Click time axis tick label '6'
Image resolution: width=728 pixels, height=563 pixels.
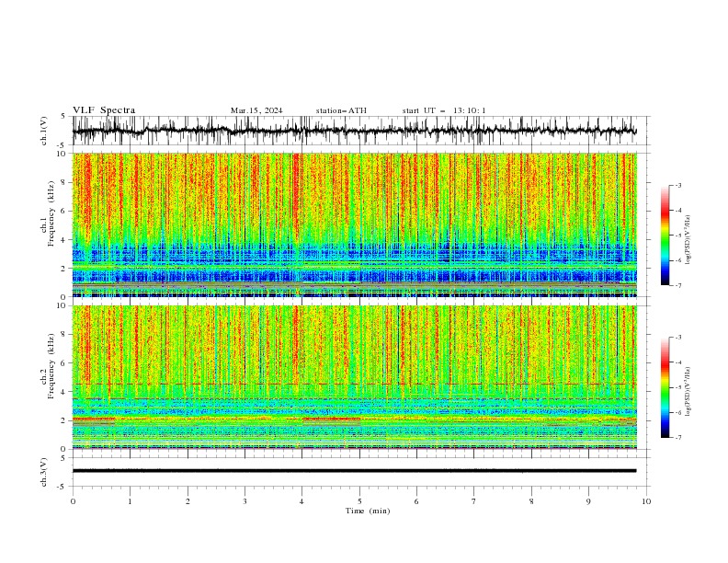tap(416, 501)
